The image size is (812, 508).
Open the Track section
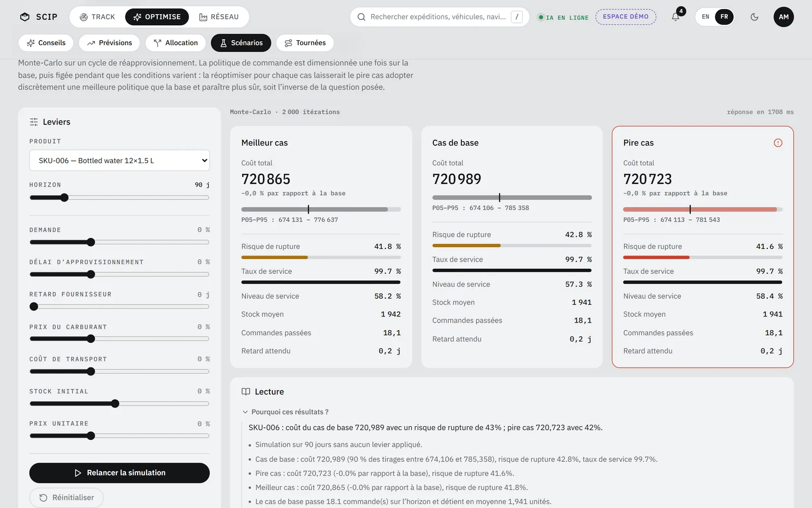[97, 17]
